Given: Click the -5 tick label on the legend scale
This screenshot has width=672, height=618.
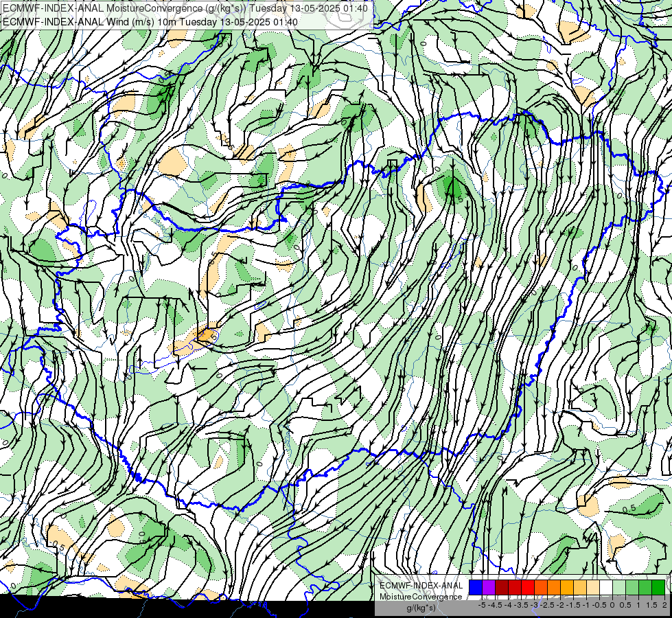Looking at the screenshot, I should 482,605.
